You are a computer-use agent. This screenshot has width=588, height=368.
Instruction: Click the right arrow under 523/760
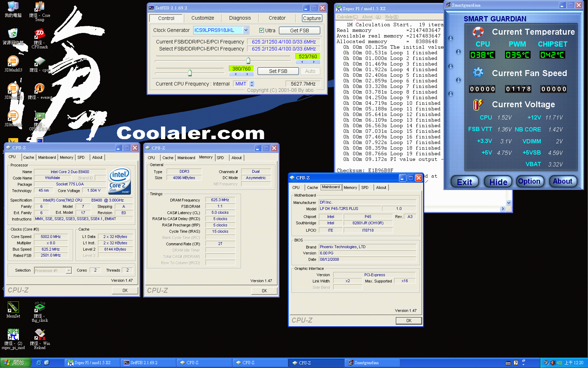(x=314, y=62)
